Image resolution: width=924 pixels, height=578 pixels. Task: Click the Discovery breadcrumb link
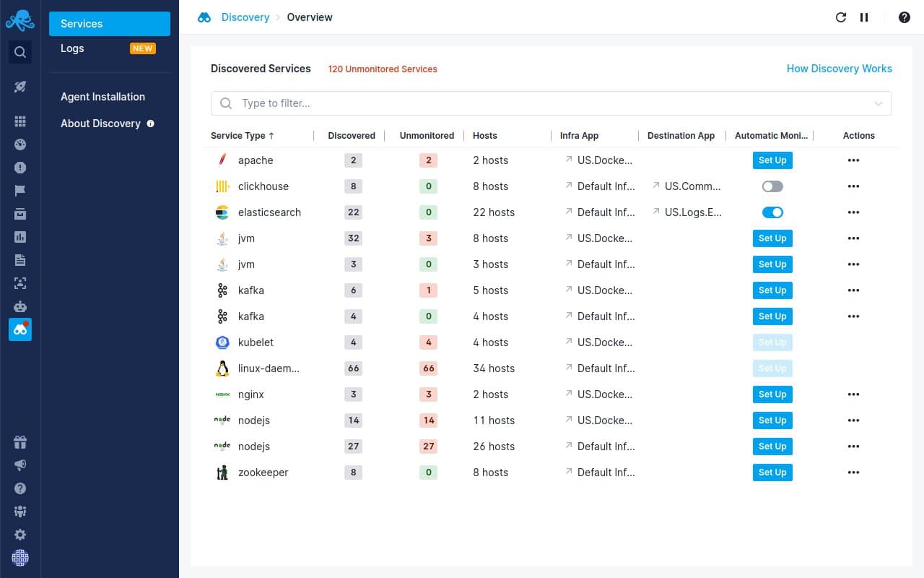coord(245,17)
